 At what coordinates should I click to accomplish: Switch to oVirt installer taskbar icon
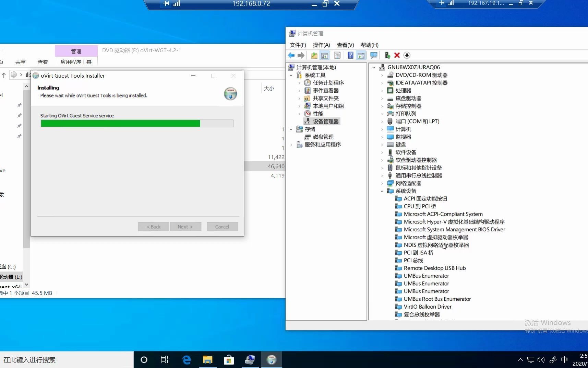pos(272,359)
